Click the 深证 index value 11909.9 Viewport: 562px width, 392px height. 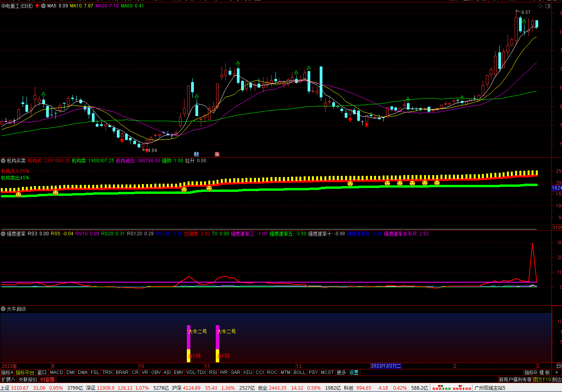(x=106, y=388)
